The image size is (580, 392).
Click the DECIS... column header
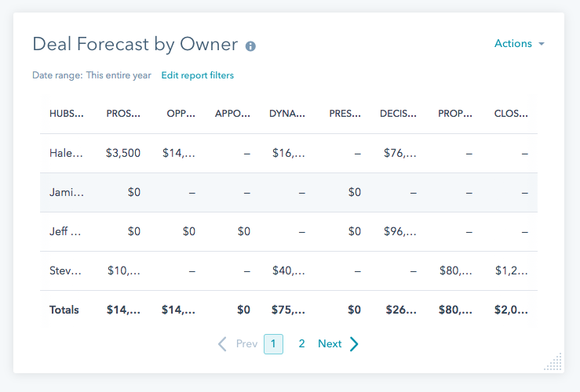click(x=398, y=113)
